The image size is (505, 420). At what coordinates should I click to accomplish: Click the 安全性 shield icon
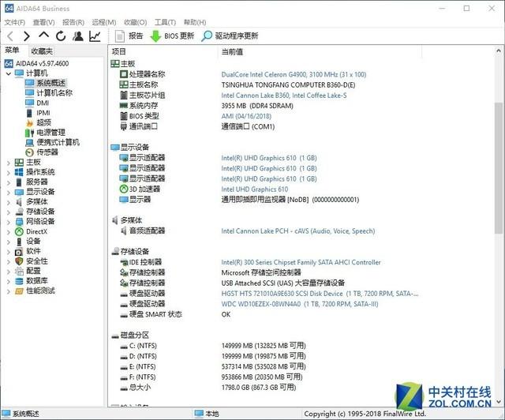[19, 261]
